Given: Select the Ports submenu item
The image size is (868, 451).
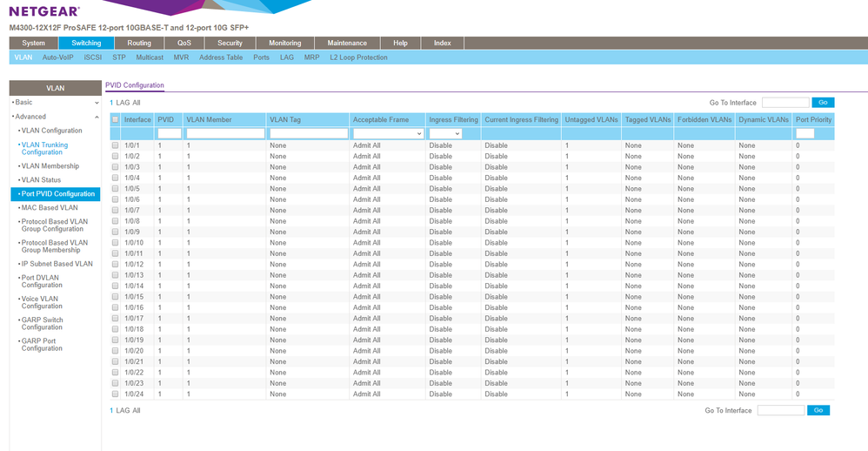Looking at the screenshot, I should [261, 57].
